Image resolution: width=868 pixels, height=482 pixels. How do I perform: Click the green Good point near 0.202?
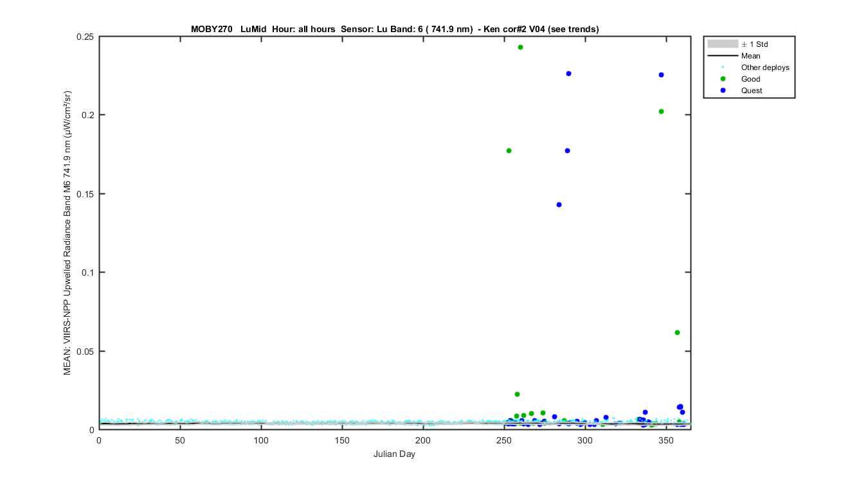pos(661,111)
